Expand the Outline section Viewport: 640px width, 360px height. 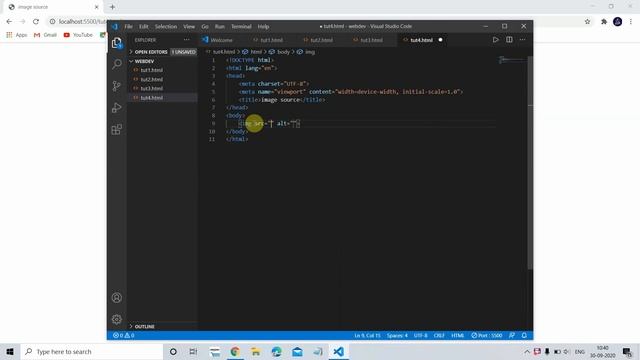click(162, 327)
